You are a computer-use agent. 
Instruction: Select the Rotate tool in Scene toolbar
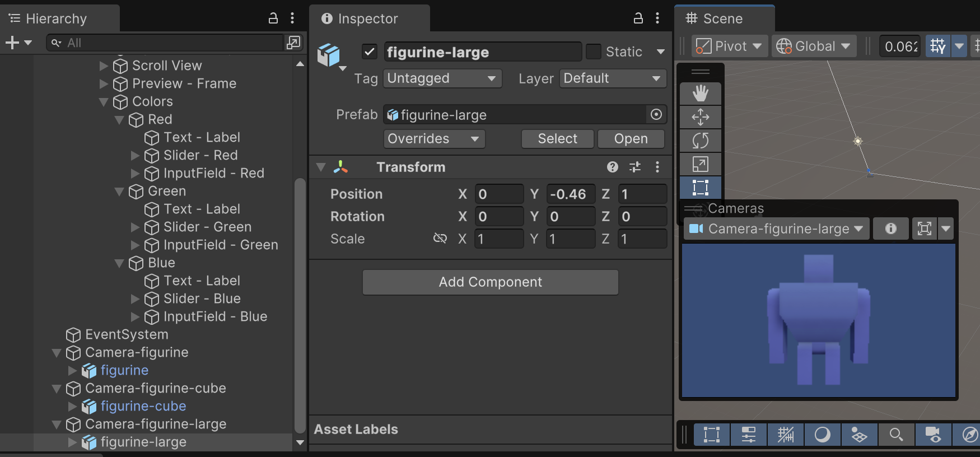(x=700, y=141)
